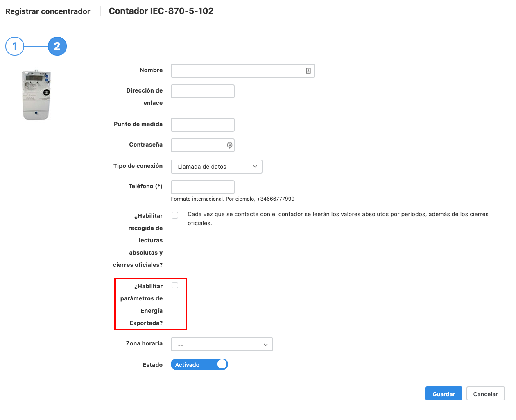Click the password manager icon in Contraseña field
This screenshot has width=516, height=420.
230,145
